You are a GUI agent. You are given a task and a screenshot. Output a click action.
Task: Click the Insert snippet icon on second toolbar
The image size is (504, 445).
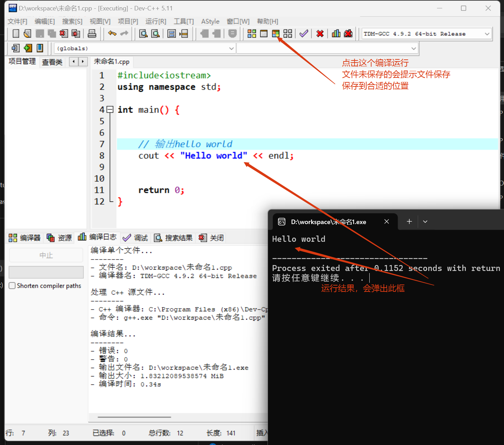click(x=16, y=48)
